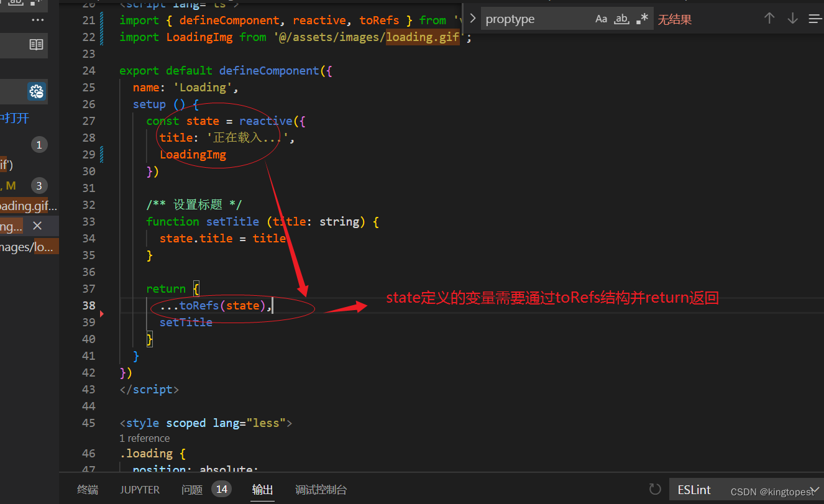Viewport: 824px width, 504px height.
Task: Close the ng... editor tab with the X
Action: pyautogui.click(x=37, y=226)
